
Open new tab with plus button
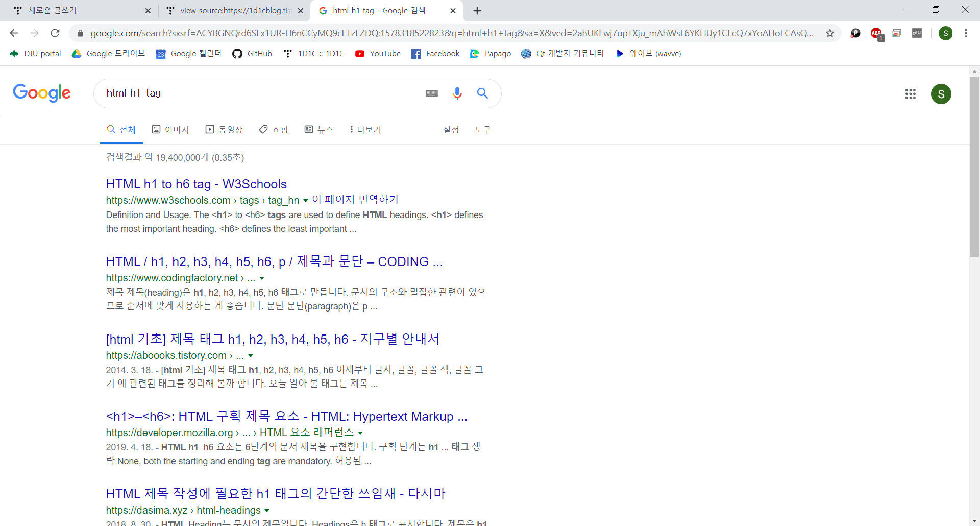477,11
